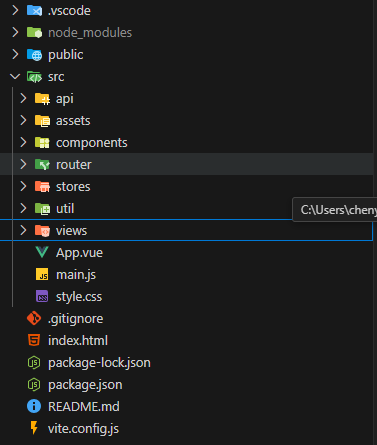
Task: Expand the api folder chevron
Action: click(23, 99)
